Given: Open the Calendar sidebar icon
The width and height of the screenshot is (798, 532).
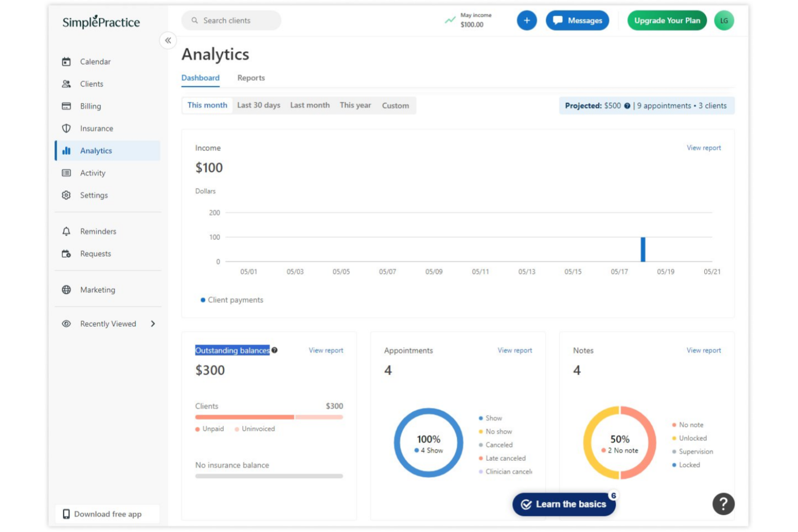Looking at the screenshot, I should pyautogui.click(x=66, y=61).
